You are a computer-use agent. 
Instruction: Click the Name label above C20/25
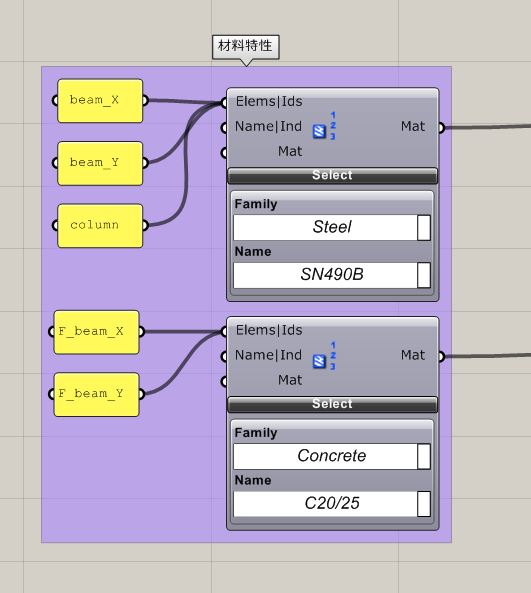point(253,481)
